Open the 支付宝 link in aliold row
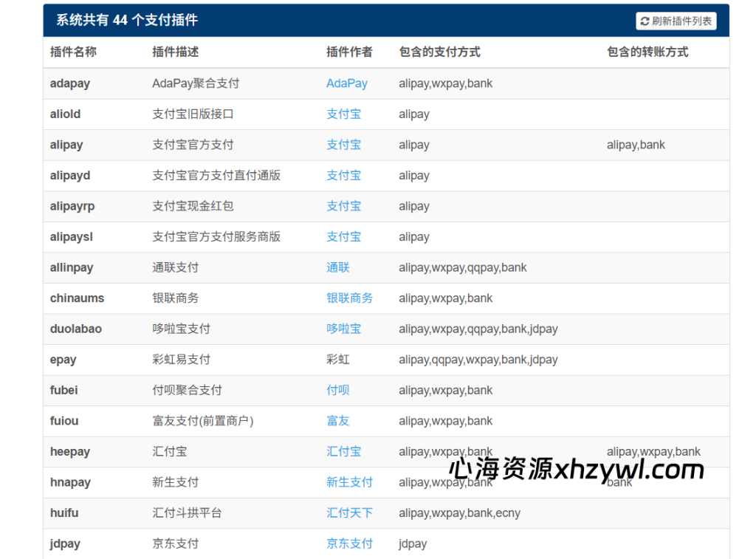The image size is (756, 559). [343, 114]
